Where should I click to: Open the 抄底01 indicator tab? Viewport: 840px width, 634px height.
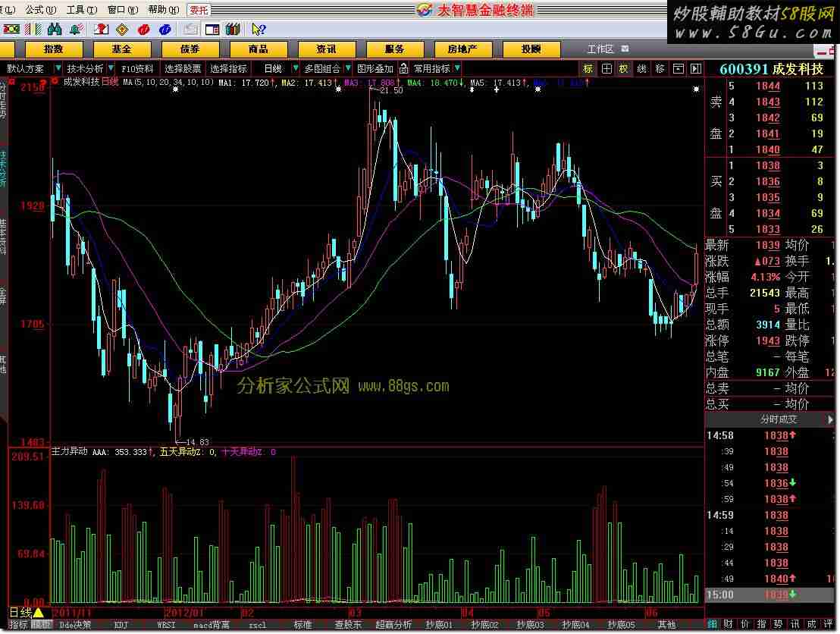click(439, 625)
